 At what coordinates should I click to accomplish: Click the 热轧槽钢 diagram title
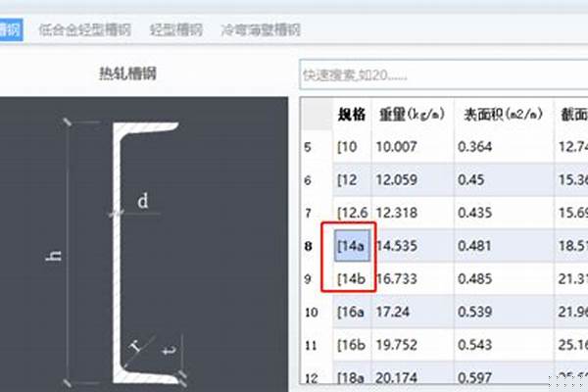coord(127,73)
